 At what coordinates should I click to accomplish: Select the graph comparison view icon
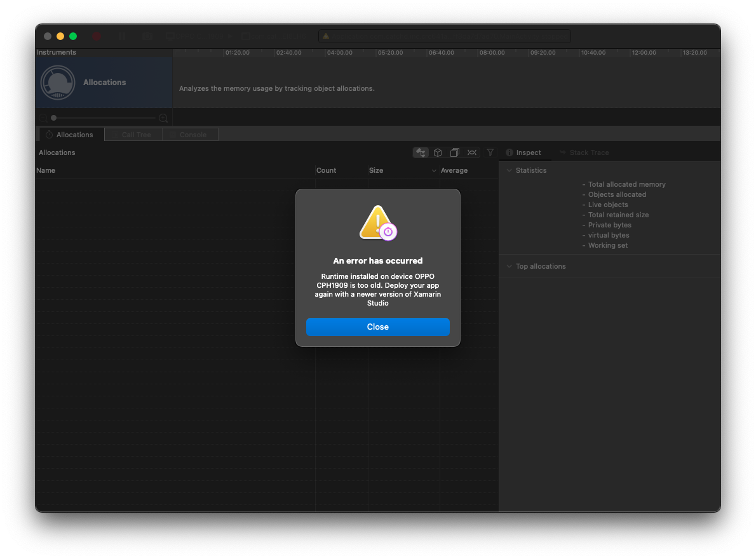coord(472,152)
